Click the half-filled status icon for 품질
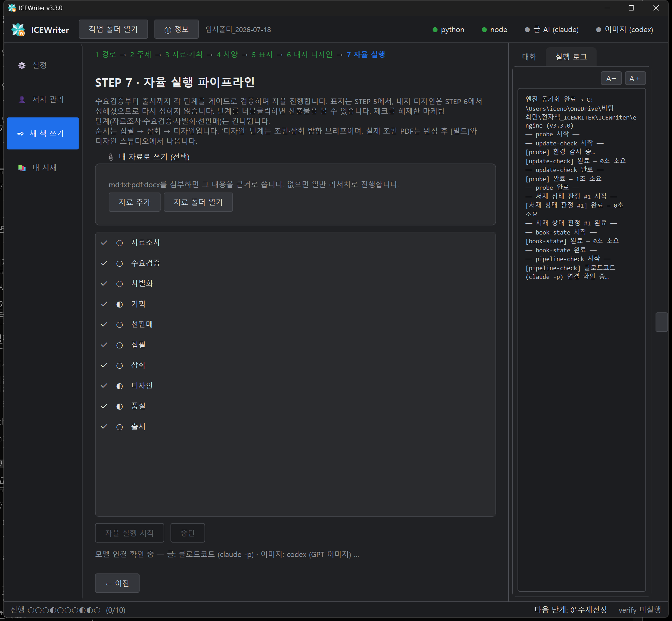Screen dimensions: 672x621 click(120, 406)
